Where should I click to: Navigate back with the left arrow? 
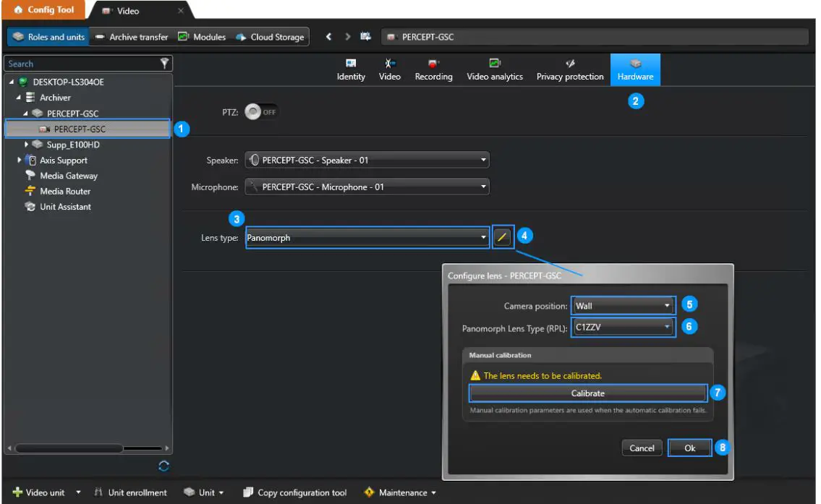(x=328, y=37)
